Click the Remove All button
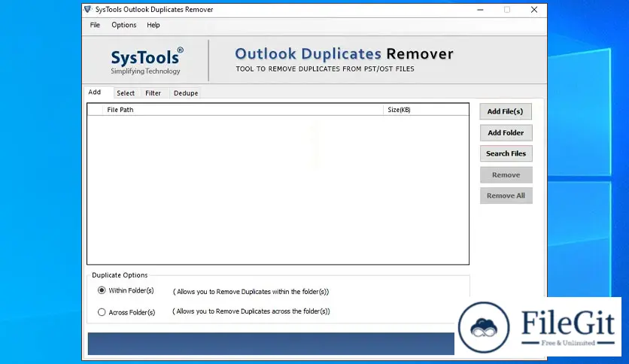Screen dimensions: 629x364 pos(506,196)
